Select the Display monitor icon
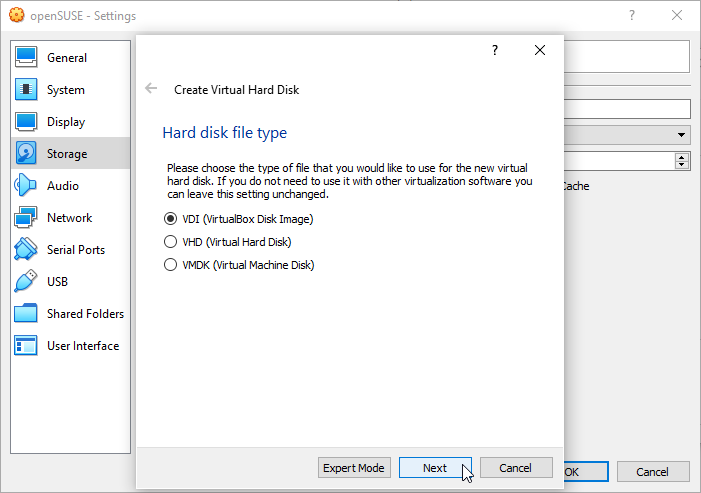The width and height of the screenshot is (701, 493). [x=27, y=122]
